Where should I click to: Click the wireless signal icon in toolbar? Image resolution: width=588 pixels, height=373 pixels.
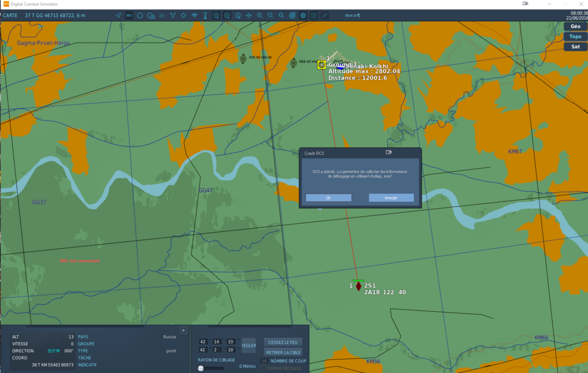[x=194, y=15]
